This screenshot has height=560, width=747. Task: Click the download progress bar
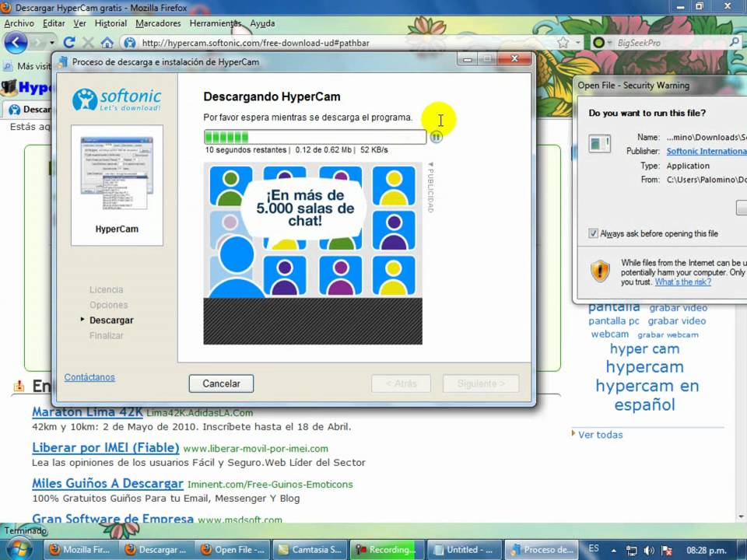(x=315, y=137)
